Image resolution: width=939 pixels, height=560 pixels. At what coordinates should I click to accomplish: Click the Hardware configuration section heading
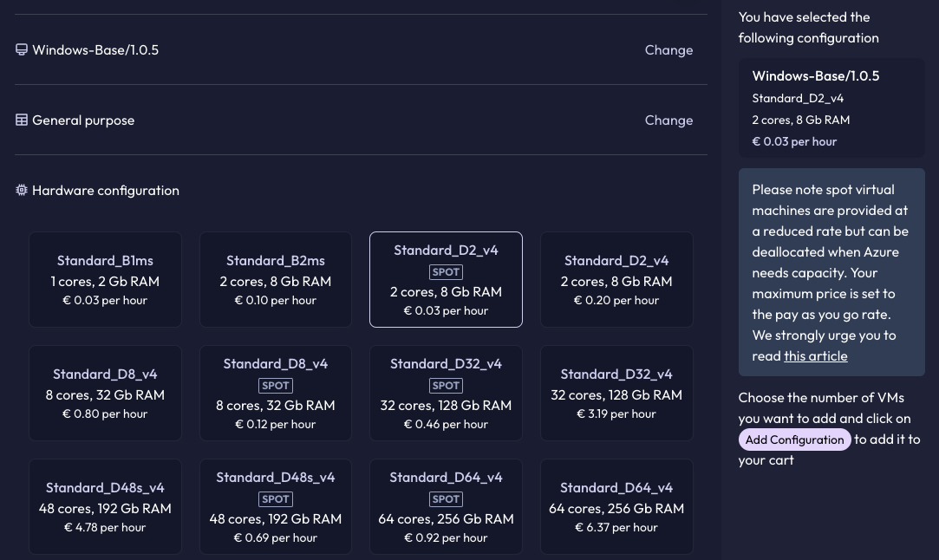coord(106,190)
